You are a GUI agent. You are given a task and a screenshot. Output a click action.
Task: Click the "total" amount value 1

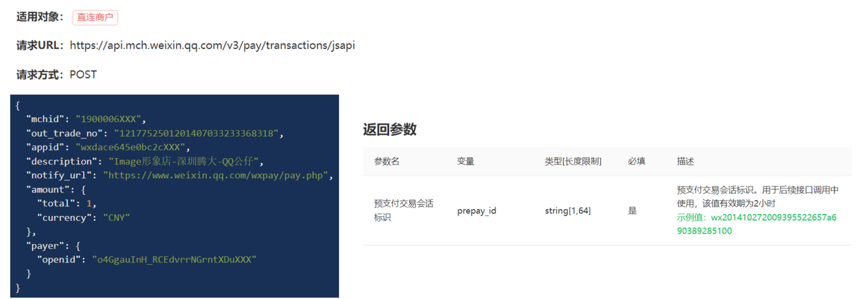point(89,203)
